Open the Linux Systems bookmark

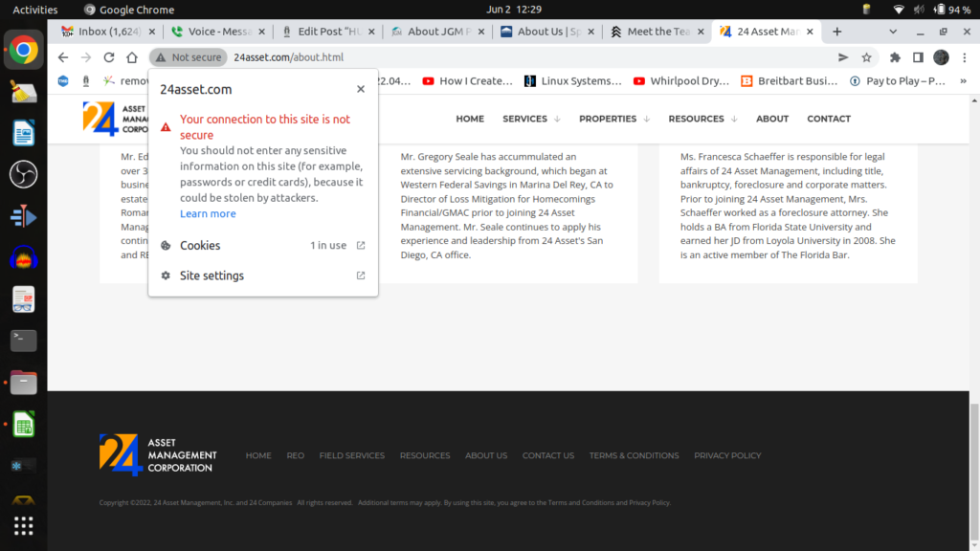pyautogui.click(x=573, y=81)
